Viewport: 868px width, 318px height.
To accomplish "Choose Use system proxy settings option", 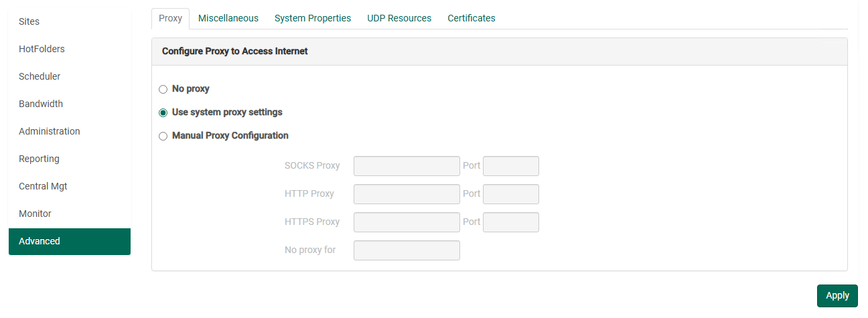I will click(x=163, y=112).
